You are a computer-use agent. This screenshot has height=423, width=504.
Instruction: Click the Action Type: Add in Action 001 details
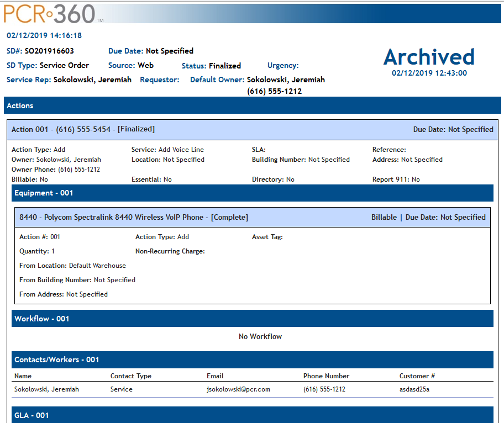(38, 149)
